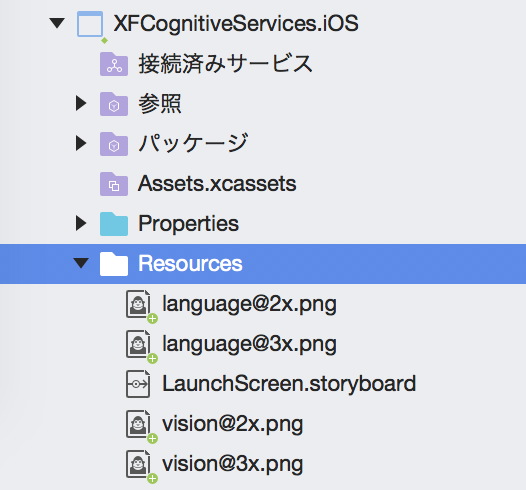This screenshot has width=526, height=490.
Task: Select the Assets.xcassets folder icon
Action: point(114,184)
